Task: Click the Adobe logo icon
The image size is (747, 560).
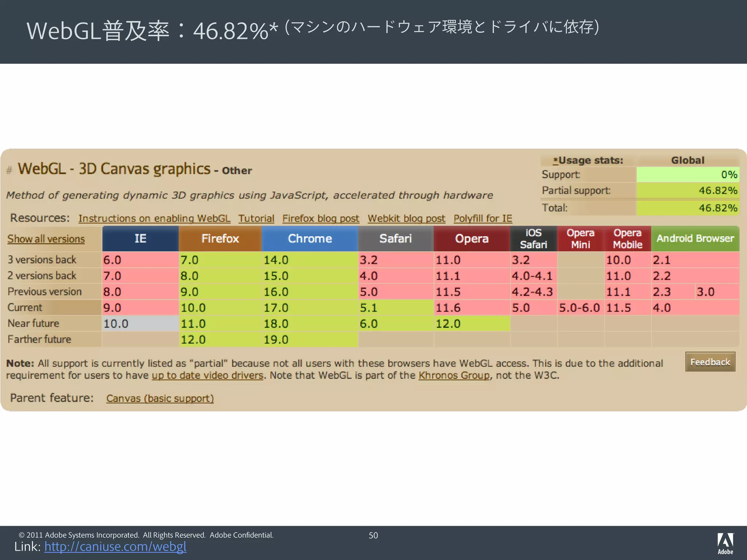Action: tap(725, 543)
